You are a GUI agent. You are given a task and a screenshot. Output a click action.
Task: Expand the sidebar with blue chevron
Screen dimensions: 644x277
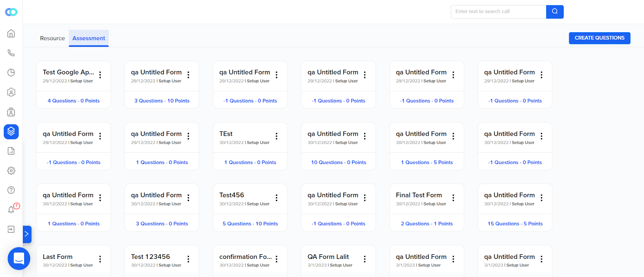[27, 234]
